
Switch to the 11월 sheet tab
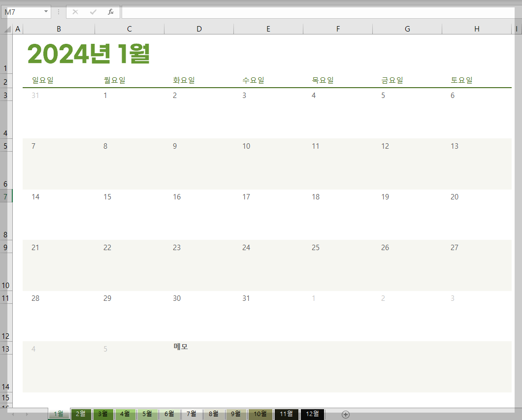[286, 414]
